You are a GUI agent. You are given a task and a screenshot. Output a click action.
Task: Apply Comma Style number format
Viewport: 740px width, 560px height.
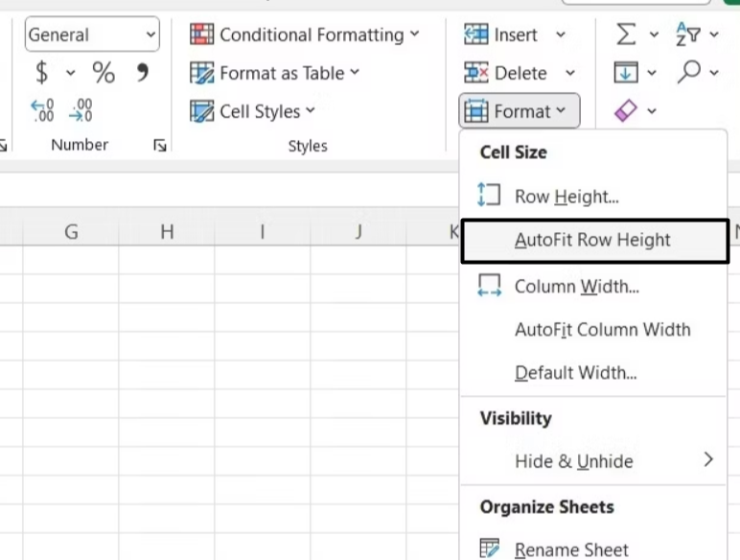point(143,72)
